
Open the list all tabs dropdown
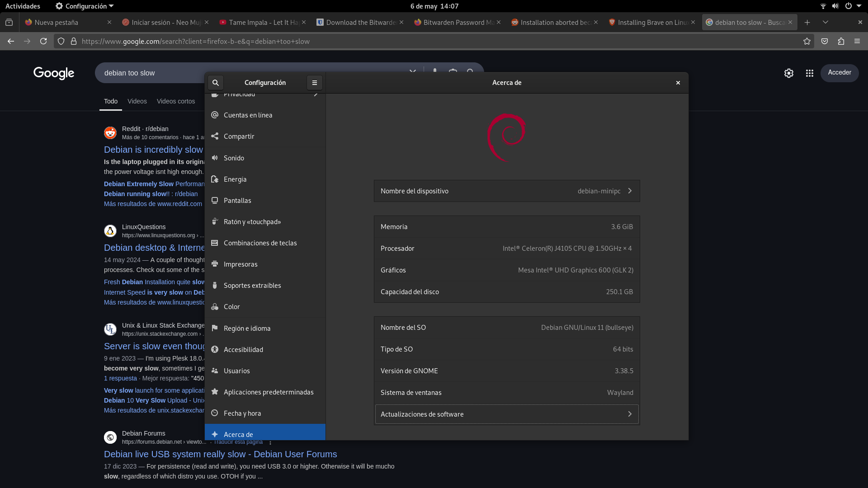click(826, 22)
